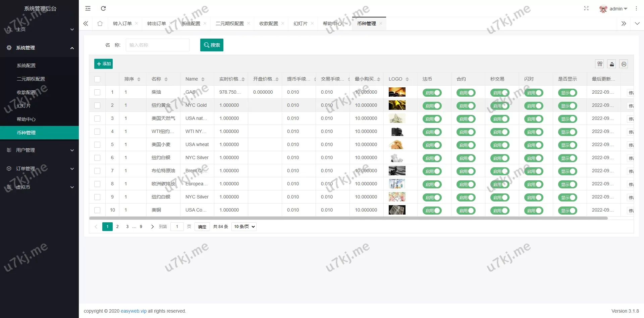Open 收款配置 in the sidebar
The height and width of the screenshot is (318, 644).
click(26, 92)
